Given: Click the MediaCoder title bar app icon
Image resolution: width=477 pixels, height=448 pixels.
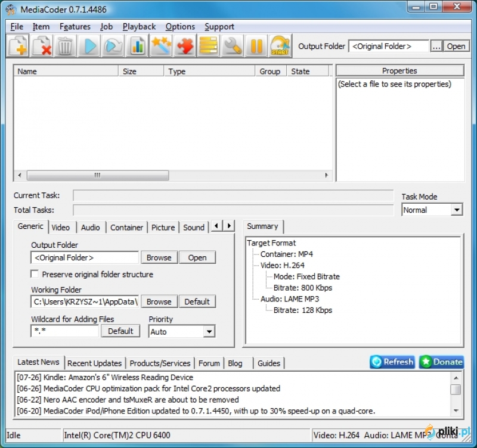Looking at the screenshot, I should click(11, 10).
